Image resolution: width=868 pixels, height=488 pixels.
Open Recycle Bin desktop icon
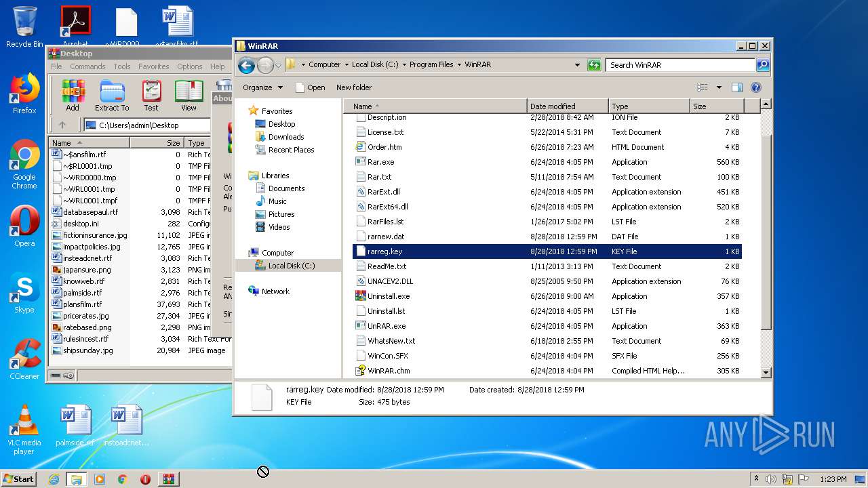coord(24,27)
